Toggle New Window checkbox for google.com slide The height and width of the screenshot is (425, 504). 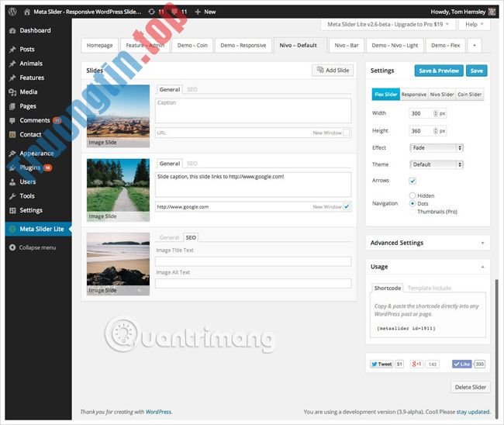[346, 207]
